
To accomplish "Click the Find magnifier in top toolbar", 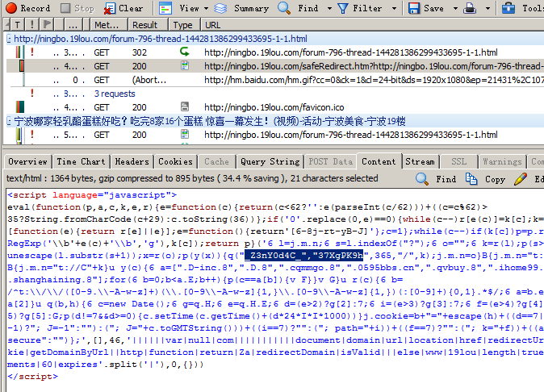I will 285,8.
